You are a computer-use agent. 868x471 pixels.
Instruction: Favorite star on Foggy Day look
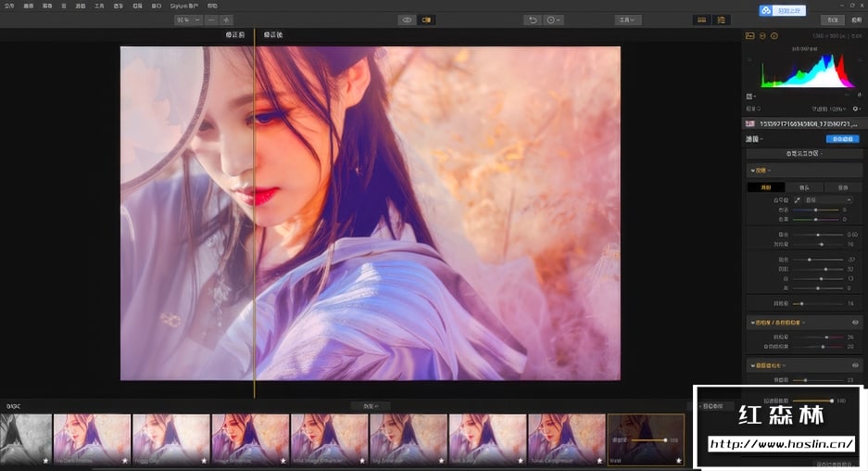click(204, 461)
